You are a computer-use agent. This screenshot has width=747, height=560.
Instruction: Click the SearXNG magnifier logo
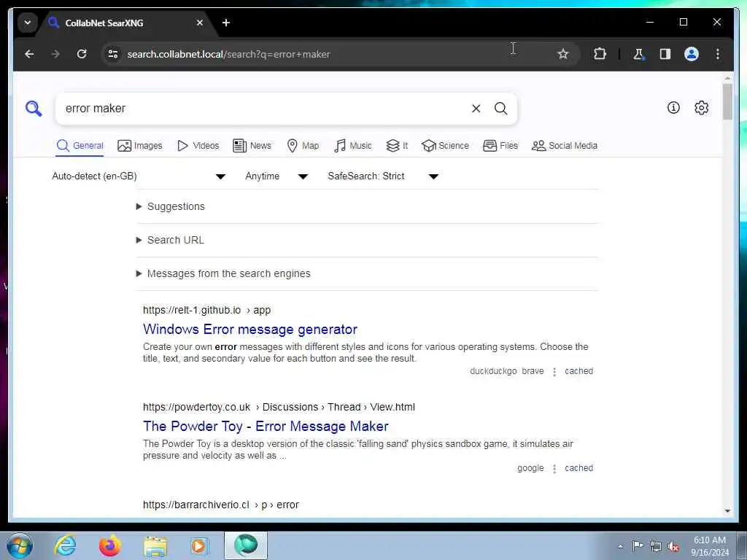[34, 109]
